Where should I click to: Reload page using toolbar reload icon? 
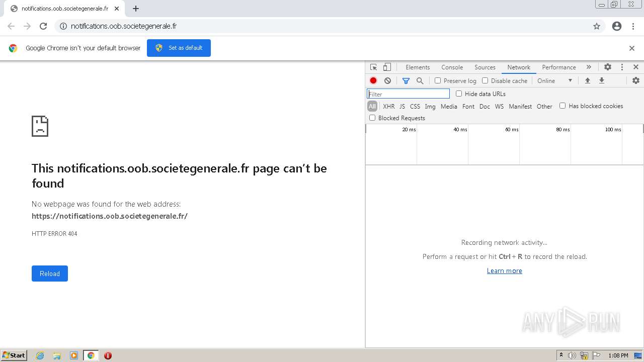pos(43,26)
